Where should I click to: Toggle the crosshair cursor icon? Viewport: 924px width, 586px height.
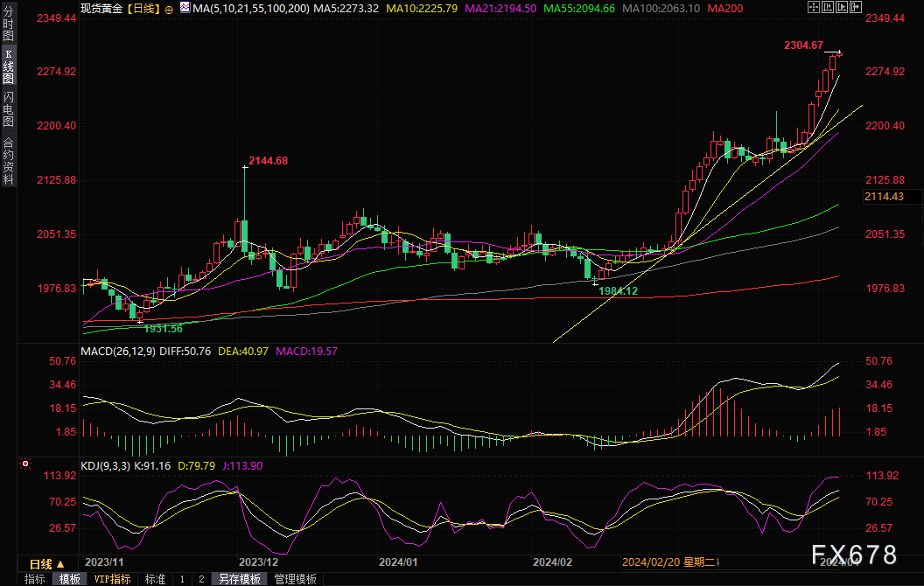[x=814, y=7]
